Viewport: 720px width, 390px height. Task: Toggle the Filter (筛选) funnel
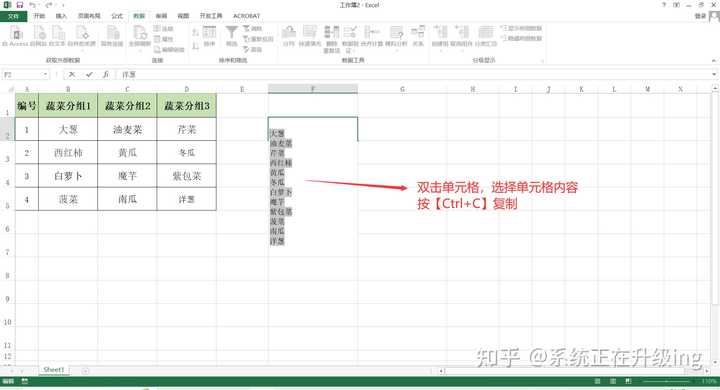(x=231, y=36)
